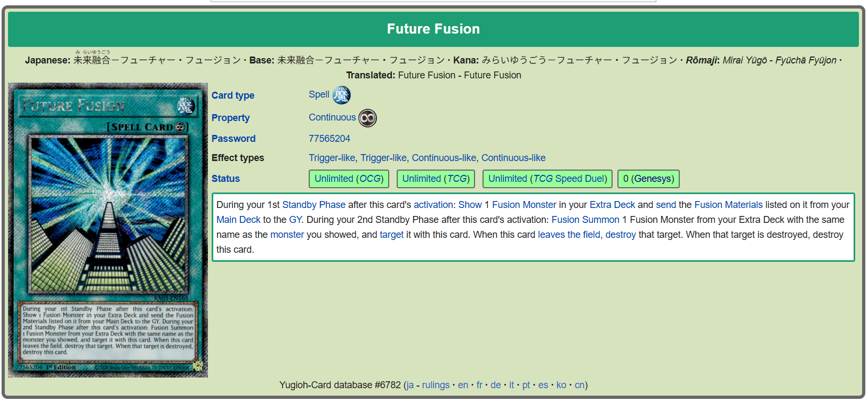The image size is (868, 401).
Task: Follow the GY link
Action: [295, 220]
